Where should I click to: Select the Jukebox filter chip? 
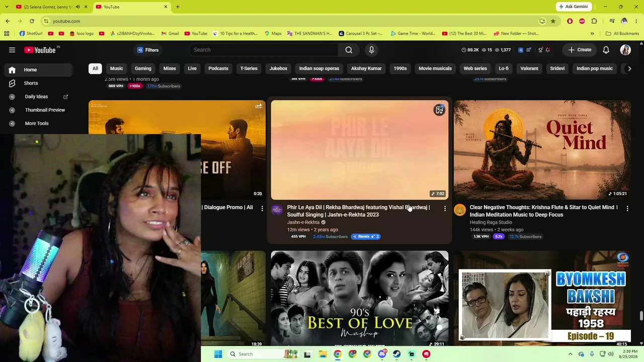[x=278, y=68]
